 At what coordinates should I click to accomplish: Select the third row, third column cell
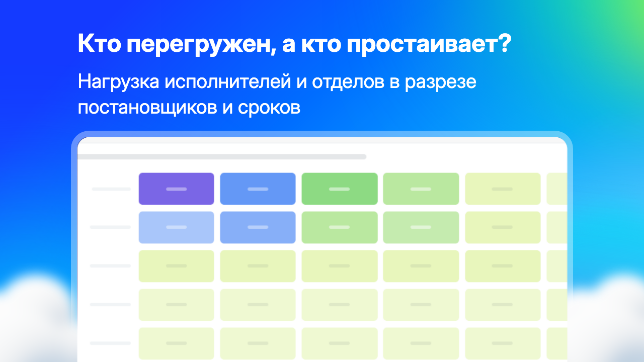tap(340, 266)
